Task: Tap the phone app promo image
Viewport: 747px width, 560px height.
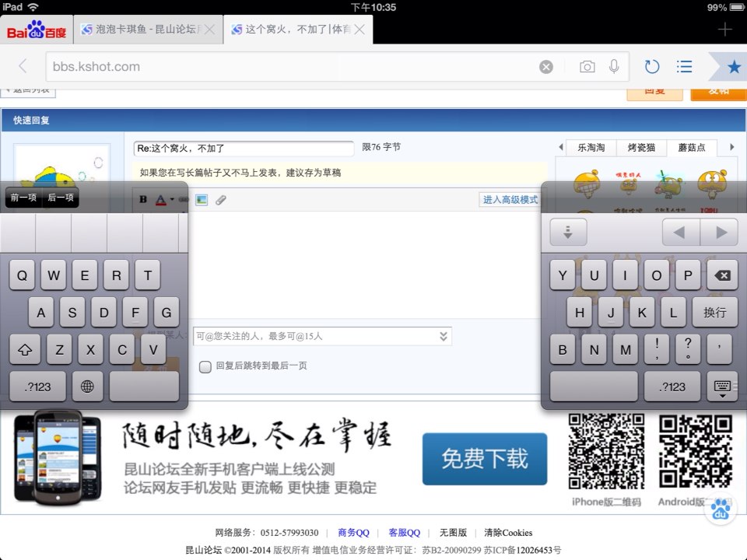Action: [x=58, y=457]
